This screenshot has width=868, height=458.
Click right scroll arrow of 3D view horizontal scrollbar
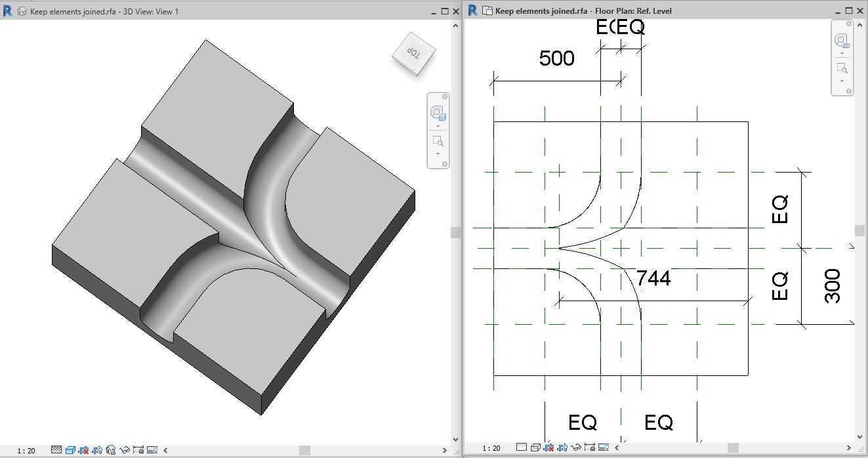tap(444, 450)
